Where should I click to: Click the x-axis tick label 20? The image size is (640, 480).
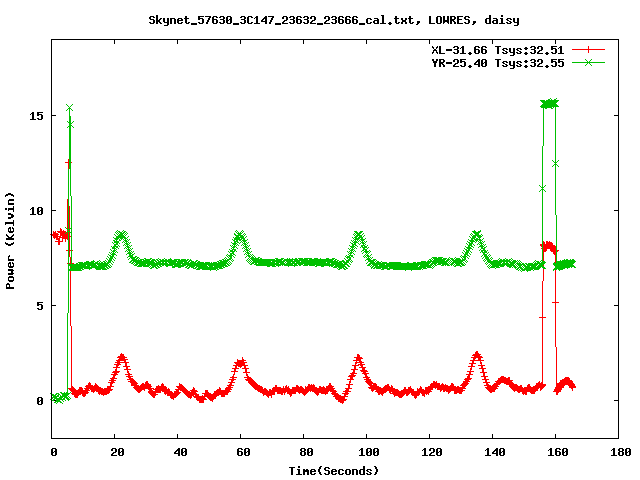pyautogui.click(x=117, y=452)
